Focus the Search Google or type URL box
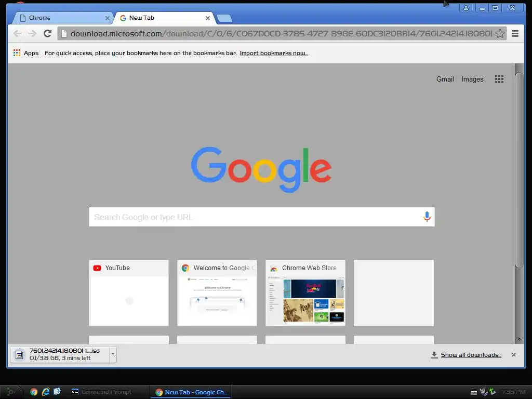 (262, 217)
